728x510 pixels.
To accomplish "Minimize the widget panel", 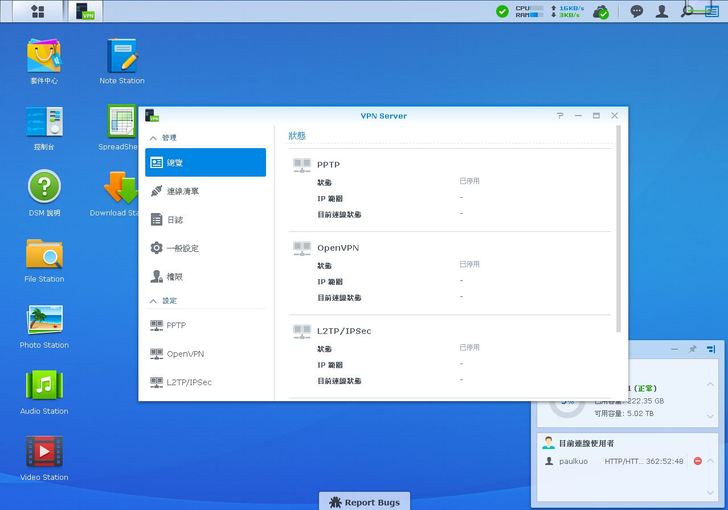I will pos(675,349).
